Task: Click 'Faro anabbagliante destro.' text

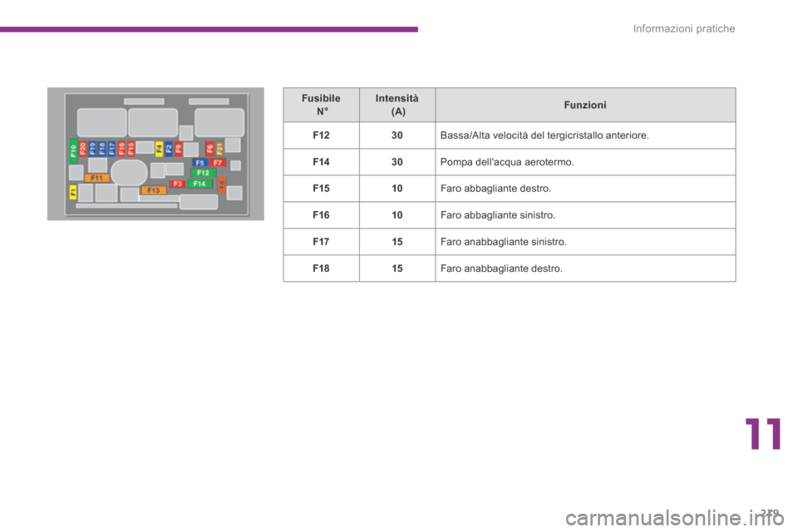Action: (x=501, y=268)
